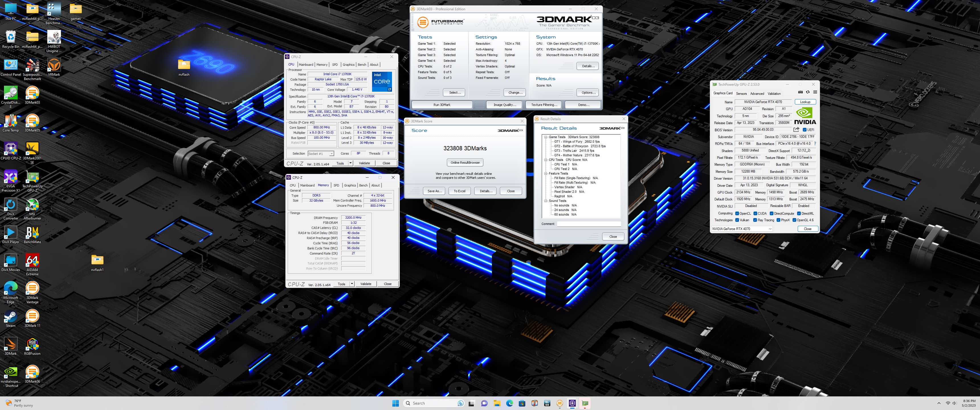This screenshot has width=980, height=410.
Task: Open the GPU selection dropdown in GPU-Z
Action: pos(742,229)
